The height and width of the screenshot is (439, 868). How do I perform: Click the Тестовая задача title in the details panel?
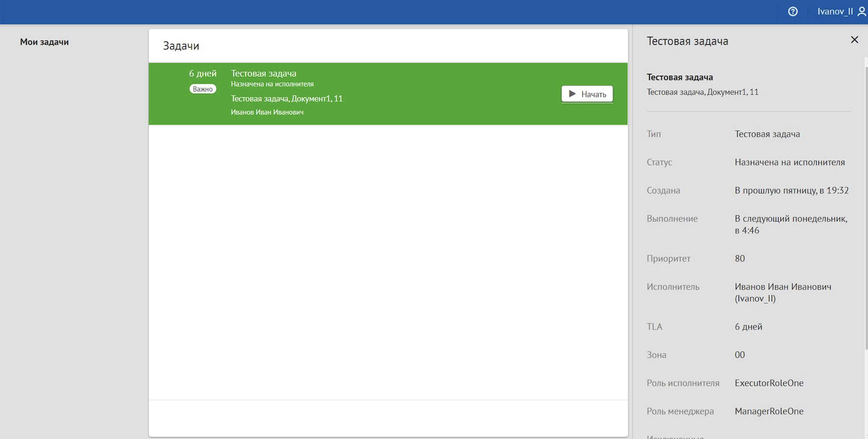680,77
